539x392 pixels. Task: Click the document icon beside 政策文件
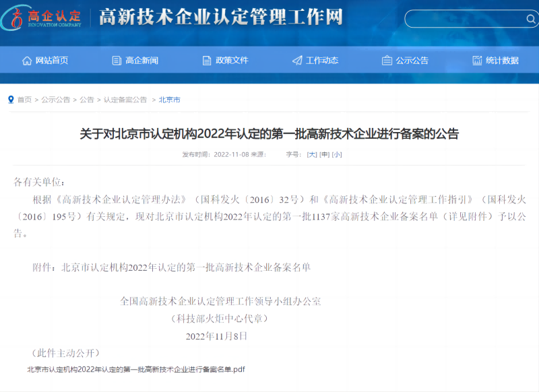[x=207, y=61]
